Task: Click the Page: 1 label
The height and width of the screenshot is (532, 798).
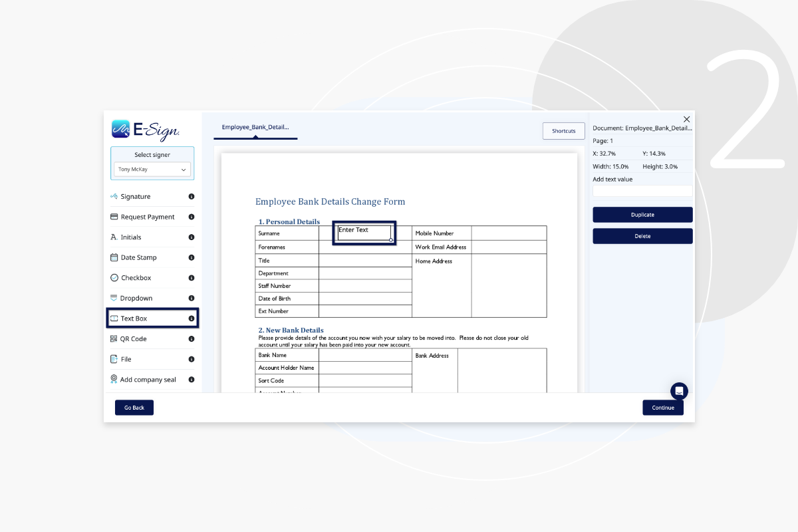Action: (x=603, y=141)
